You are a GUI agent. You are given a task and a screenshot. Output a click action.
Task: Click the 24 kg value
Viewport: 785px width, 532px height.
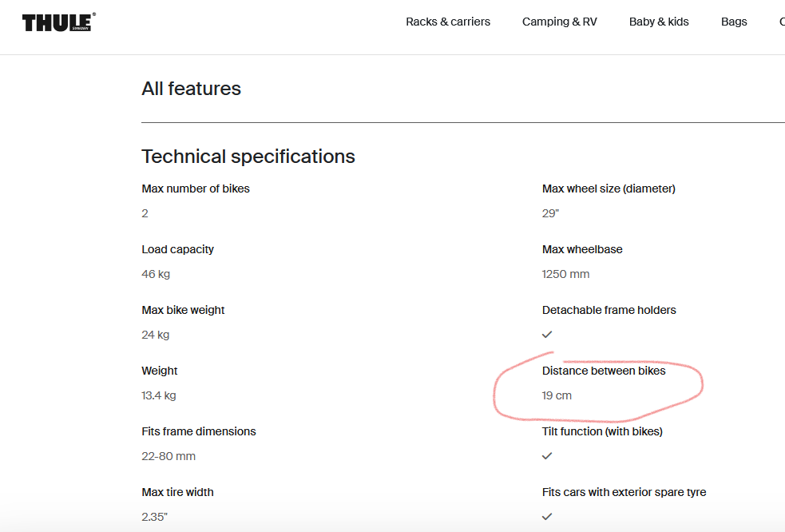click(x=156, y=335)
